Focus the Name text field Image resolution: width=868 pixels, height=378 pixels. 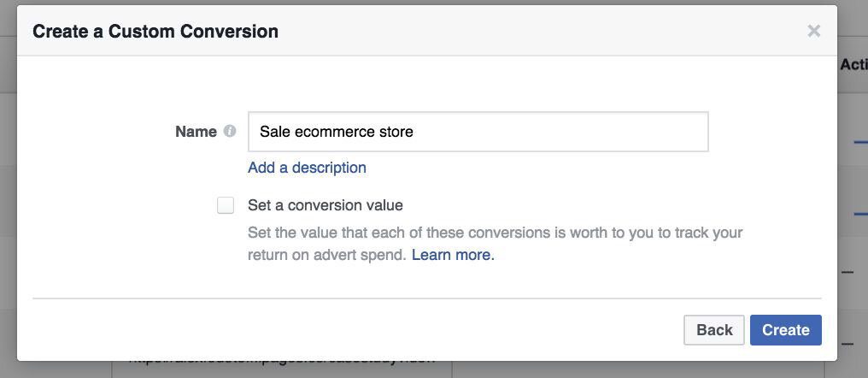478,132
